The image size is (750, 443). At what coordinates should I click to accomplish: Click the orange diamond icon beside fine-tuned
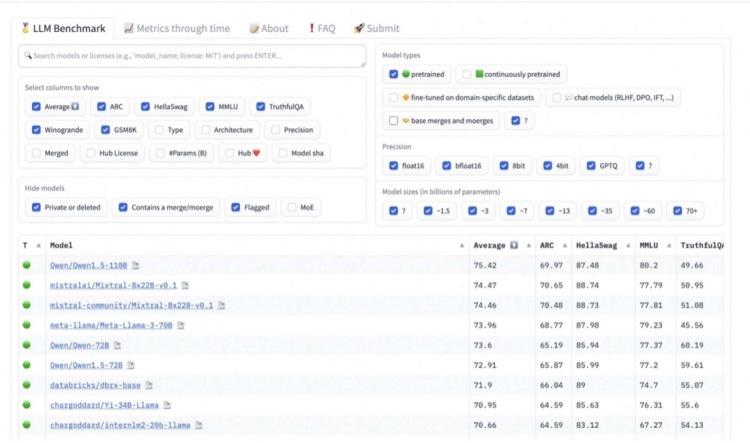pyautogui.click(x=406, y=97)
